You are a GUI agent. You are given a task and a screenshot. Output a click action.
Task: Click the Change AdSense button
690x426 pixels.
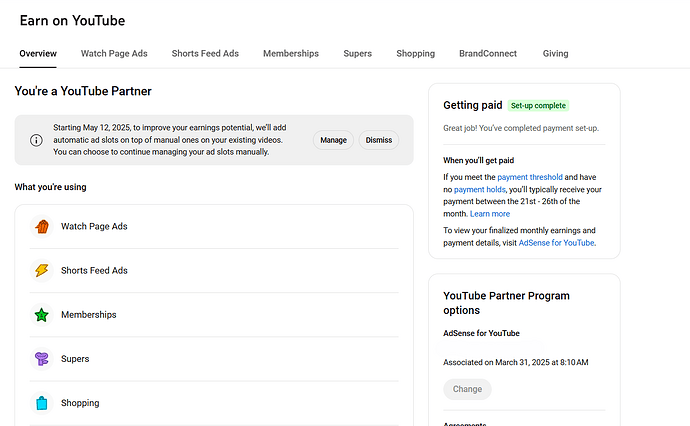pyautogui.click(x=467, y=389)
